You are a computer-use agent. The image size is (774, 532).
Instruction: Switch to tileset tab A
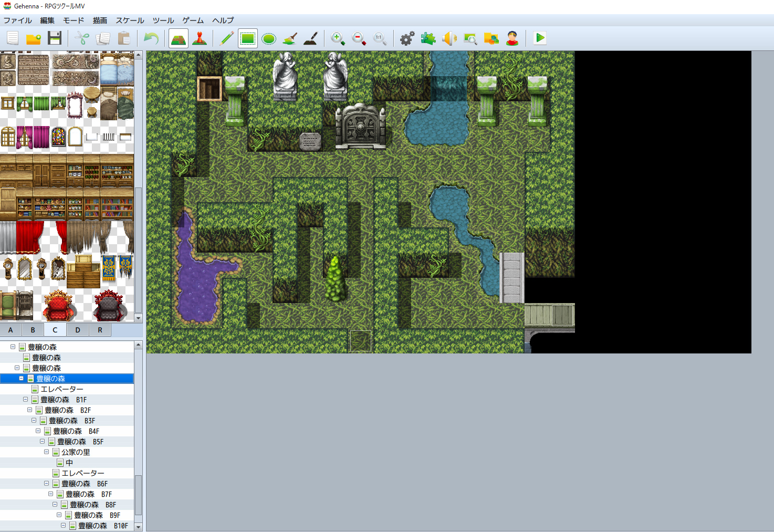tap(11, 330)
